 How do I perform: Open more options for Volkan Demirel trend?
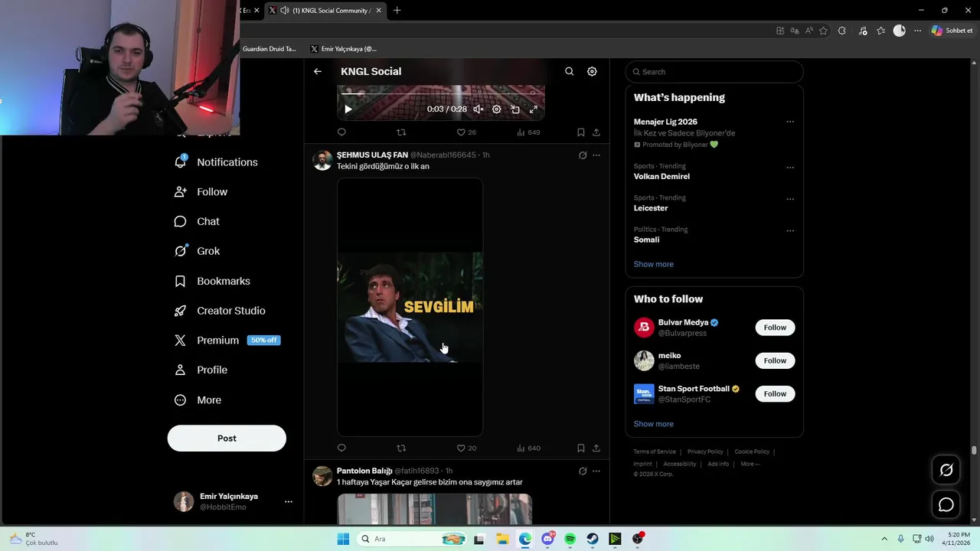[x=790, y=168]
